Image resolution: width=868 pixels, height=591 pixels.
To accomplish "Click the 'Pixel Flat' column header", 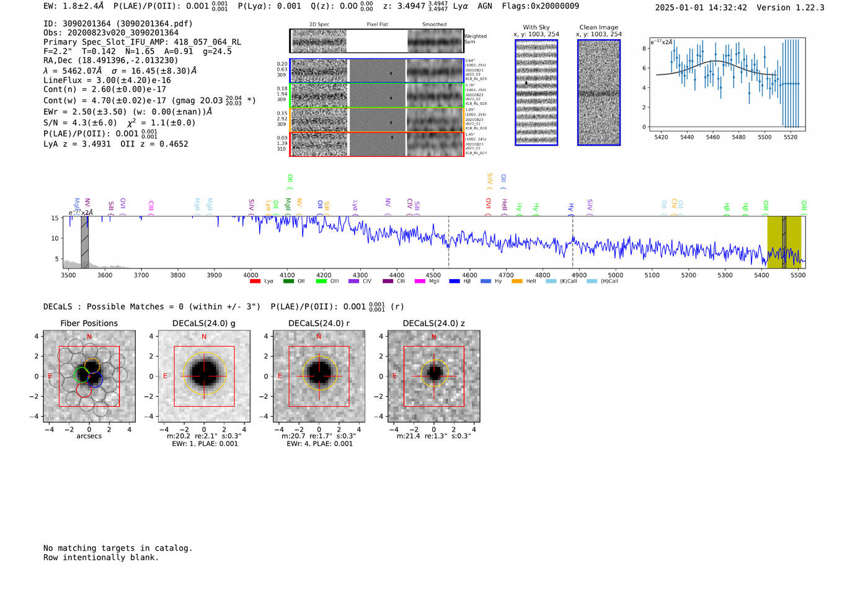I will coord(377,24).
